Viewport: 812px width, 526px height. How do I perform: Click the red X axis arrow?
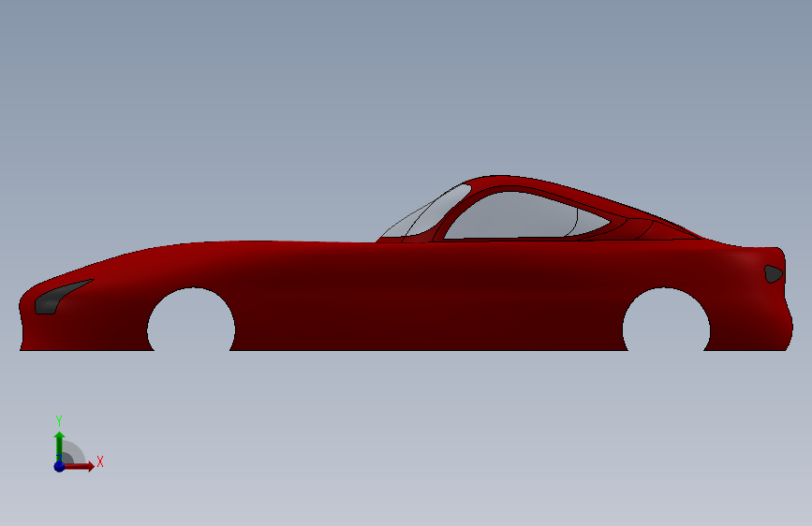click(x=79, y=466)
